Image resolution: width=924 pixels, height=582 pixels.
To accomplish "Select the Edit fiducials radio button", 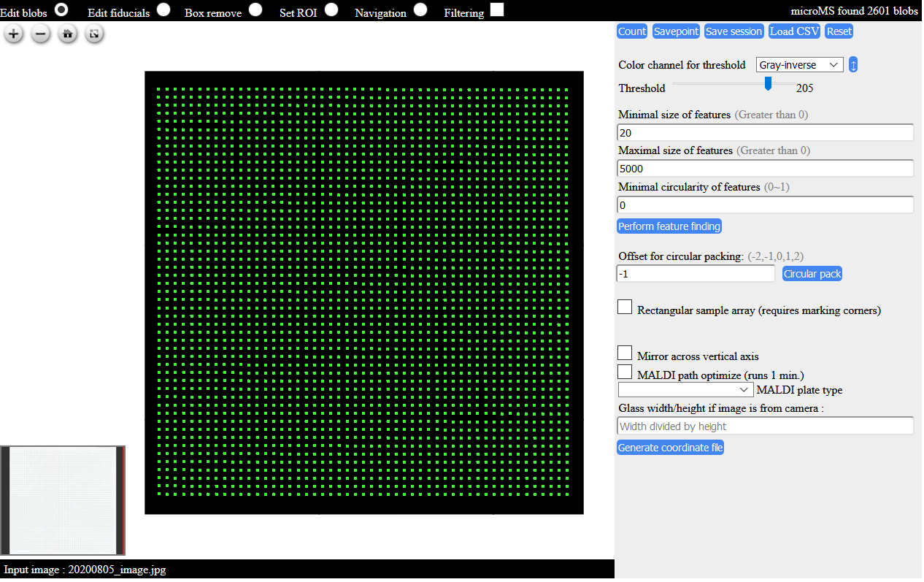I will (x=163, y=9).
